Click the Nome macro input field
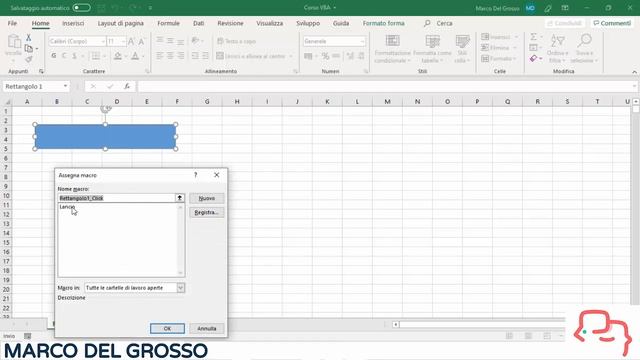640x360 pixels. click(x=116, y=198)
